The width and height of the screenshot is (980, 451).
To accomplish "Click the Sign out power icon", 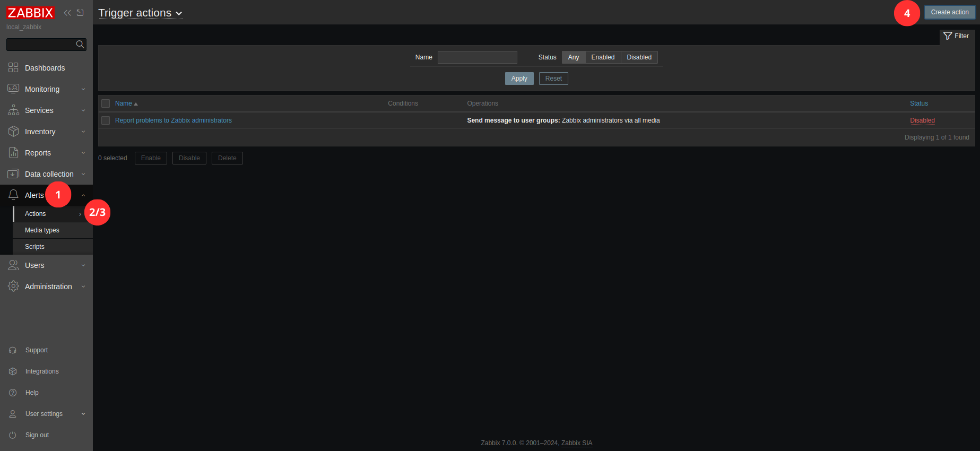I will 13,435.
